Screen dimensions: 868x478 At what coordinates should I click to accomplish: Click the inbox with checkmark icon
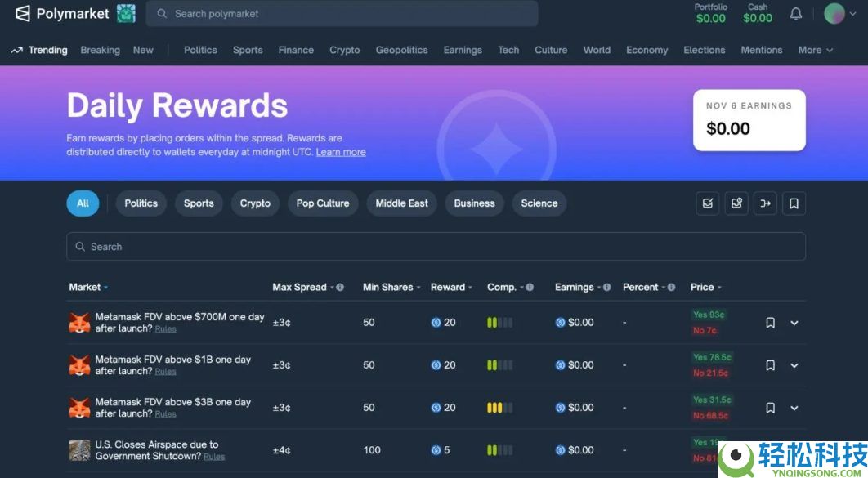click(708, 203)
